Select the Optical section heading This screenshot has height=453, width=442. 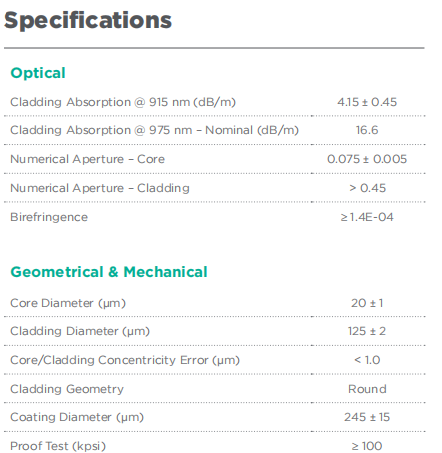(38, 73)
